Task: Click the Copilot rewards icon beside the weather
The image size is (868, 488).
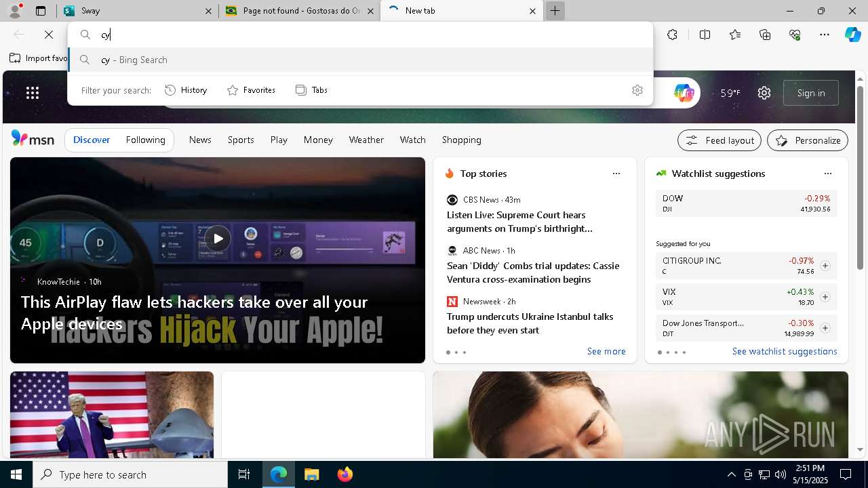Action: [x=684, y=93]
